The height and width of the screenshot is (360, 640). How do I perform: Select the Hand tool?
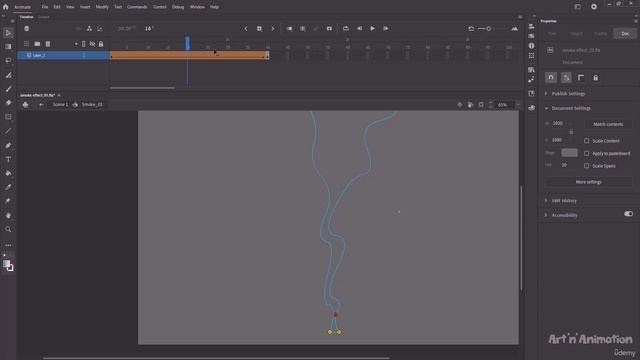pyautogui.click(x=8, y=215)
